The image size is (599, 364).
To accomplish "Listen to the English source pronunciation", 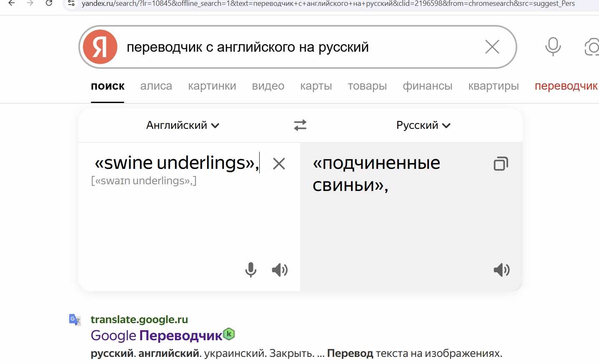I will pos(280,270).
